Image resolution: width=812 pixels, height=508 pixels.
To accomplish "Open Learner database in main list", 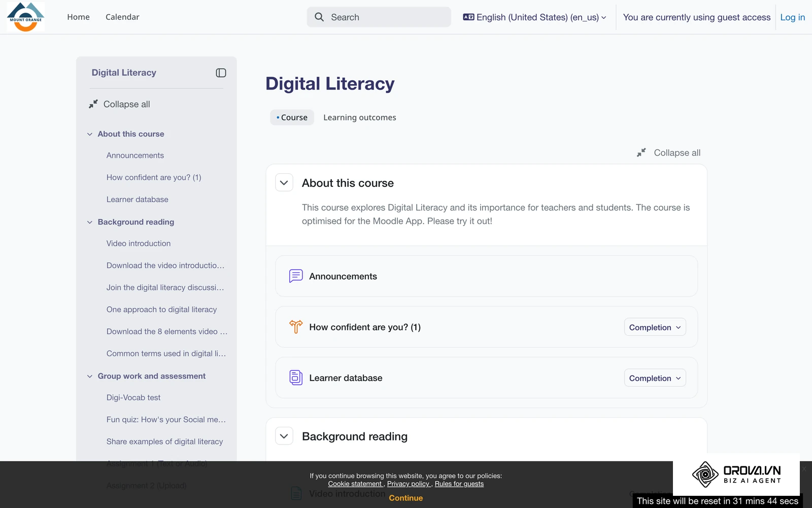I will pyautogui.click(x=346, y=378).
